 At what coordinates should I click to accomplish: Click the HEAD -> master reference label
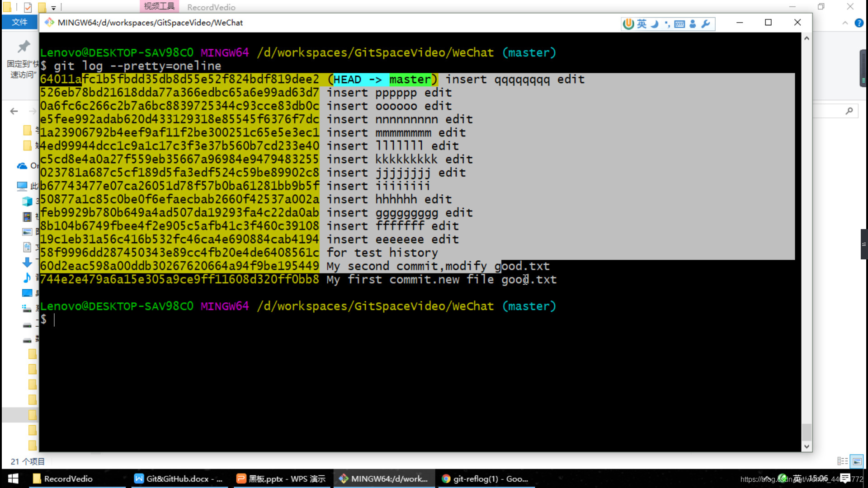pyautogui.click(x=382, y=80)
